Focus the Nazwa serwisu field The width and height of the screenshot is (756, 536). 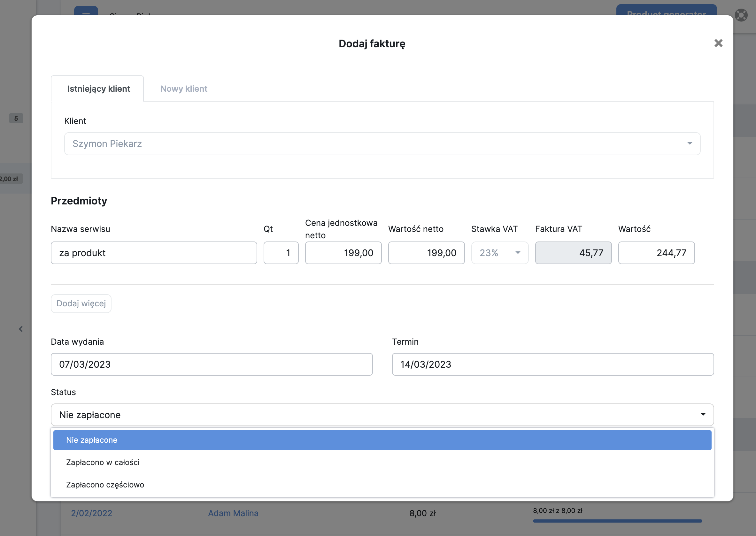click(x=153, y=253)
